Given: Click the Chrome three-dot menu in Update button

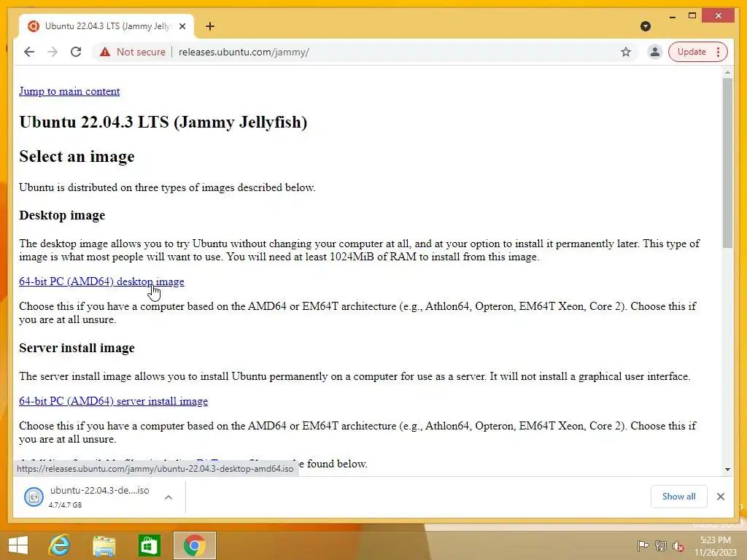Looking at the screenshot, I should click(x=719, y=52).
